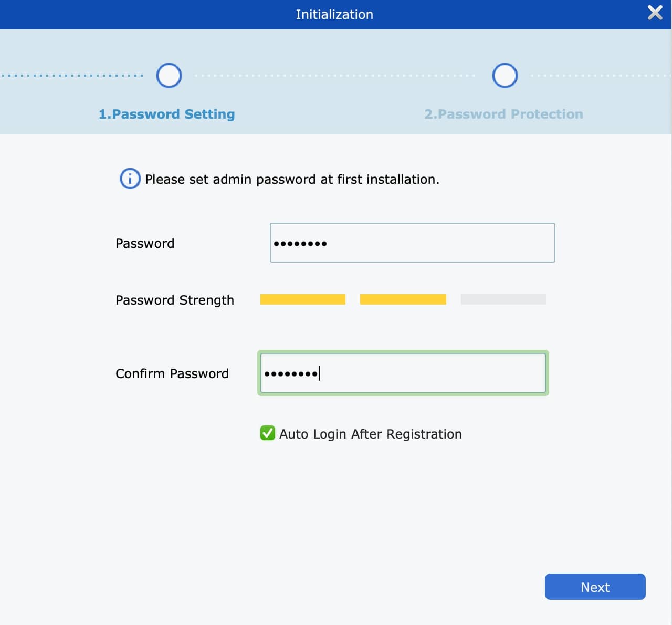The width and height of the screenshot is (672, 625).
Task: Select the Password Protection step label
Action: (503, 114)
